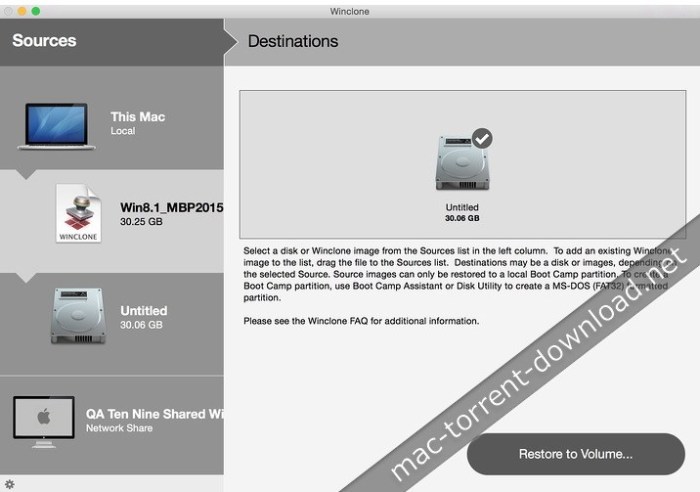Click the Untitled hard disk icon in Sources
700x492 pixels.
(77, 316)
